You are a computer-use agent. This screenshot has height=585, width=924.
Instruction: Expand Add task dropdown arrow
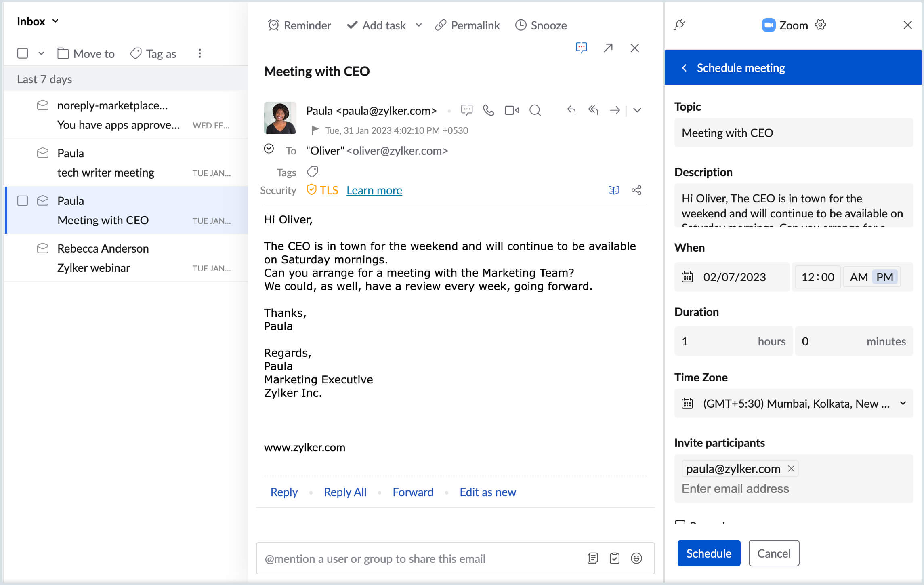[419, 25]
